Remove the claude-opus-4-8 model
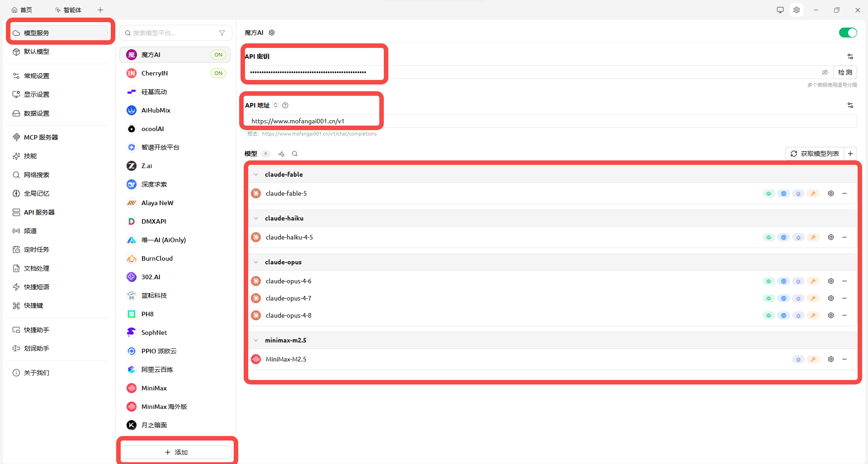Image resolution: width=868 pixels, height=464 pixels. click(x=844, y=315)
